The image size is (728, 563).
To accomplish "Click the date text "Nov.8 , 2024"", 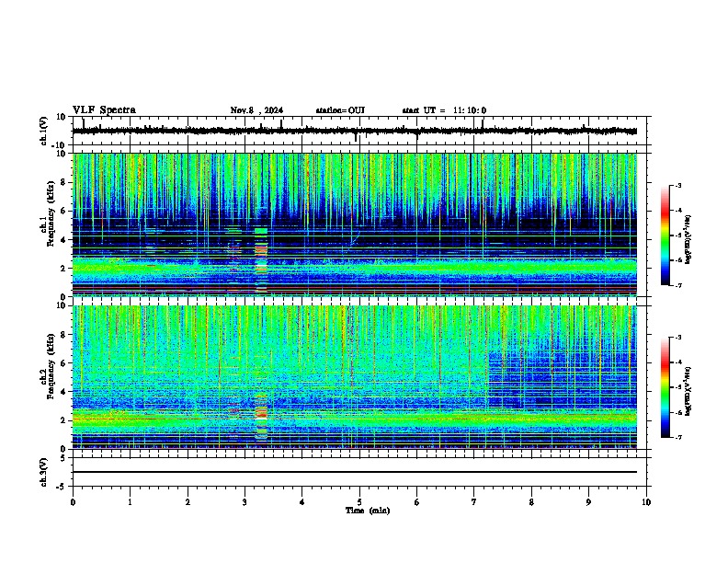I will pos(256,110).
